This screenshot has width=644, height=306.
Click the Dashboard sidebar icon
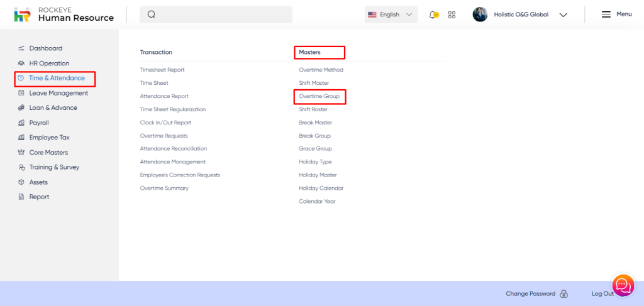tap(21, 48)
